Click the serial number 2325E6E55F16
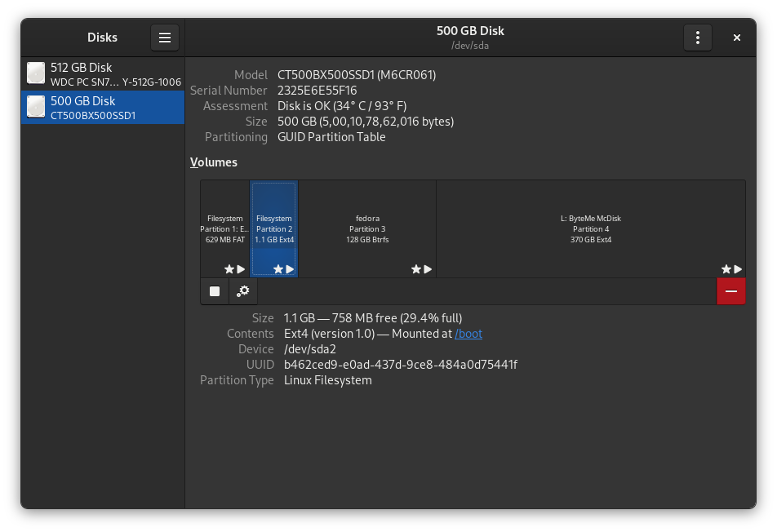This screenshot has height=532, width=777. pyautogui.click(x=317, y=91)
